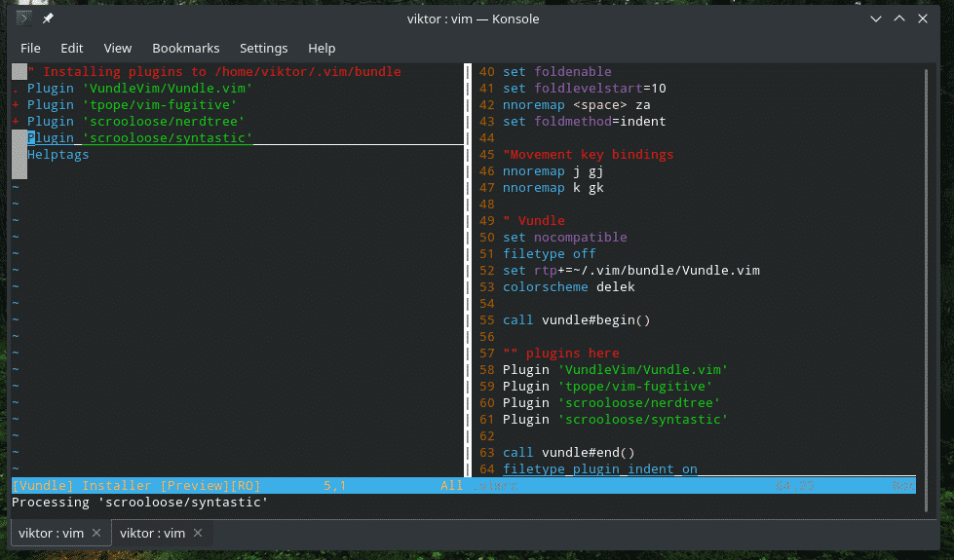Place cursor on 'colorscheme delek' line

[x=568, y=287]
